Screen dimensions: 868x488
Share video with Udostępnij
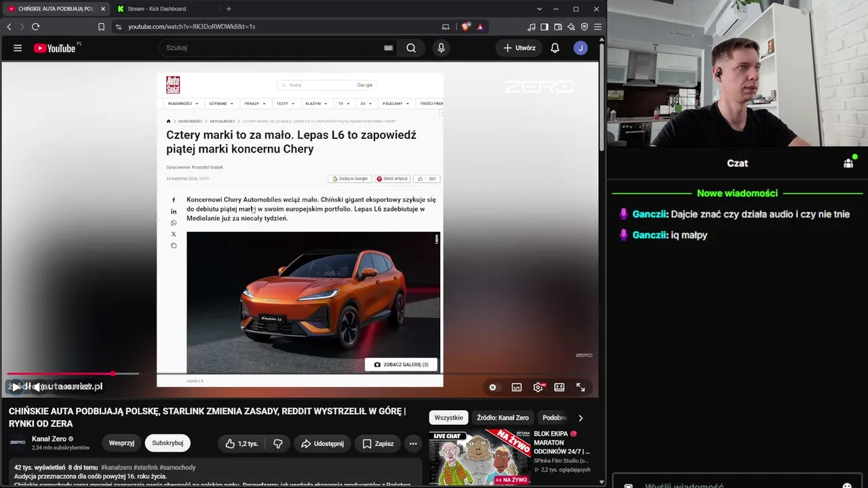[x=322, y=443]
